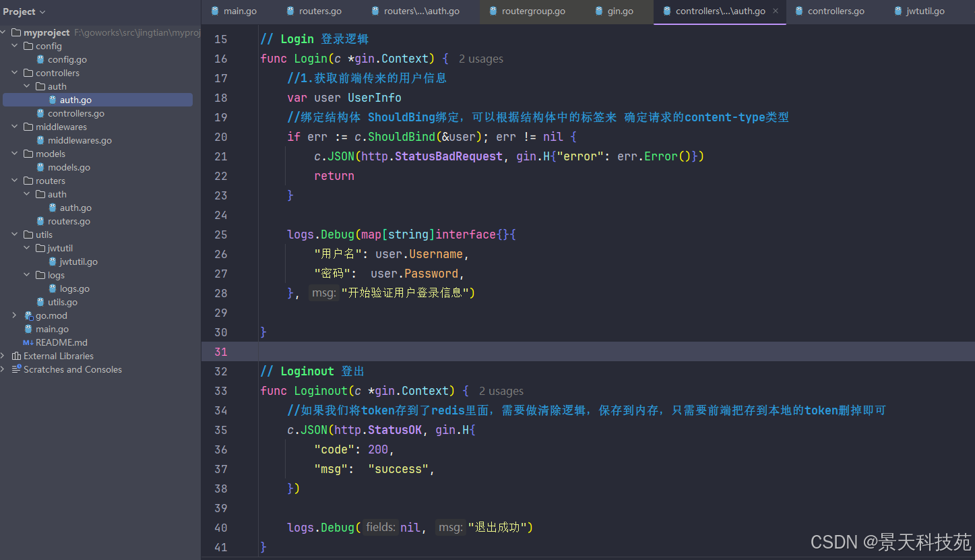The height and width of the screenshot is (560, 975).
Task: Collapse the logs folder
Action: tap(27, 275)
